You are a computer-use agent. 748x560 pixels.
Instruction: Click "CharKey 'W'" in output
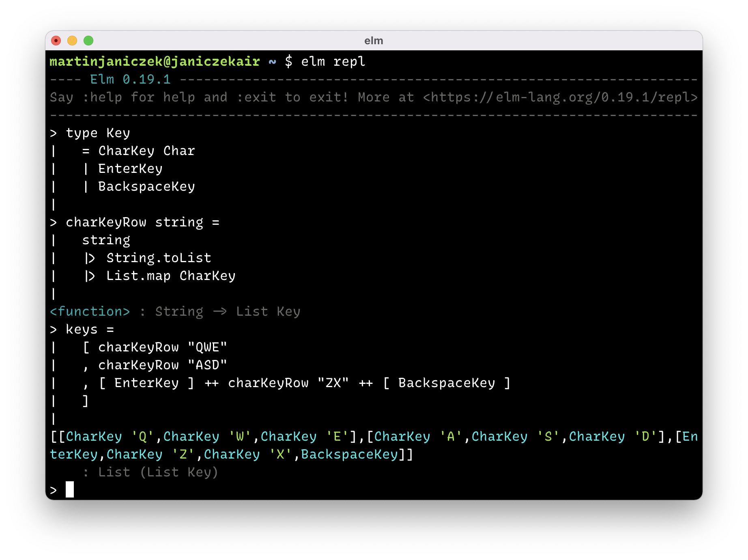(x=207, y=437)
